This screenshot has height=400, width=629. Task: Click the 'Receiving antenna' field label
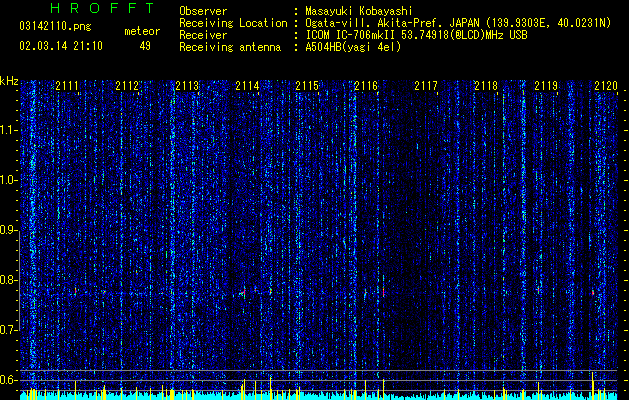[x=230, y=47]
